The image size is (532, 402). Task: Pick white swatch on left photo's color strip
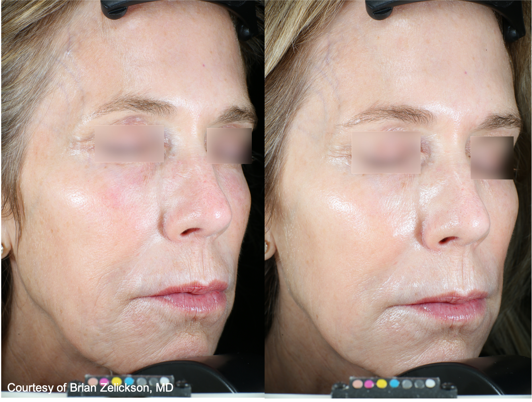(164, 381)
